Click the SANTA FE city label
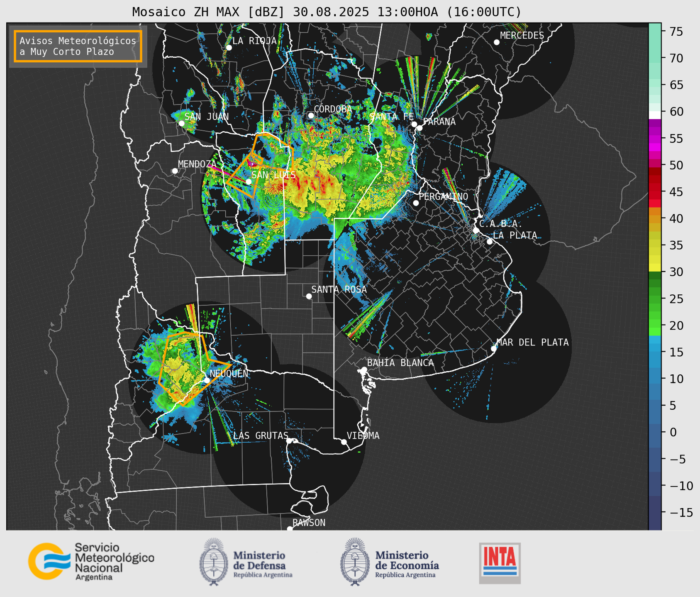 point(392,117)
